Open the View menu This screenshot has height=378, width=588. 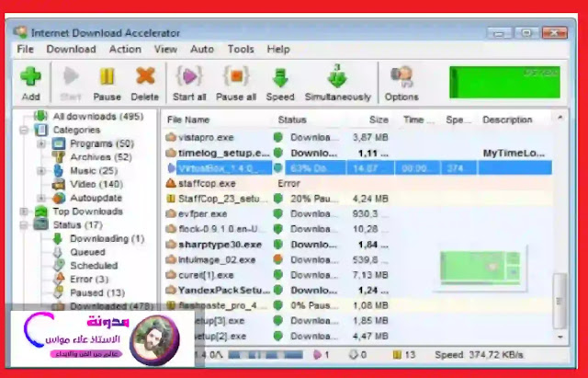click(x=165, y=49)
